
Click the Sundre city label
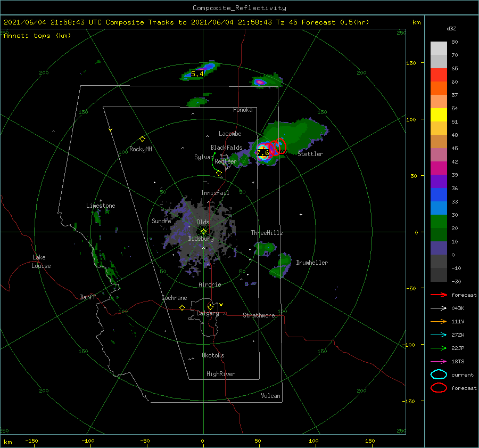161,221
